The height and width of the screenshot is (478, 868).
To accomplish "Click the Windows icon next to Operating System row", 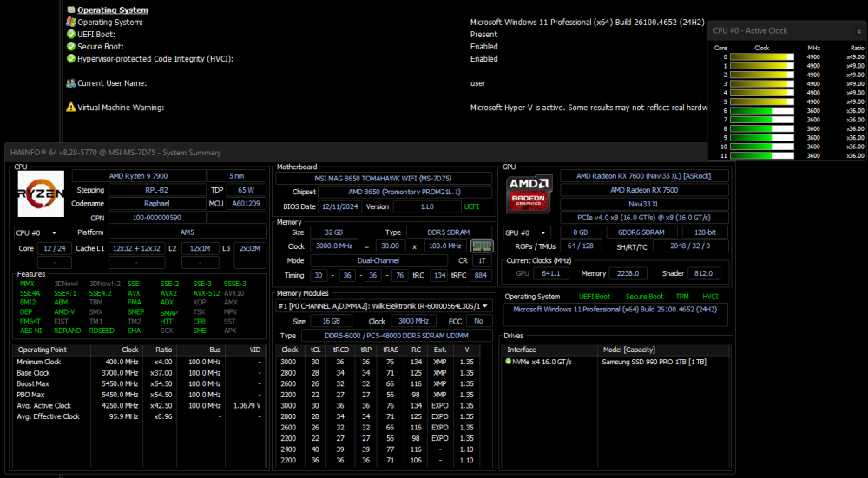I will (x=71, y=23).
